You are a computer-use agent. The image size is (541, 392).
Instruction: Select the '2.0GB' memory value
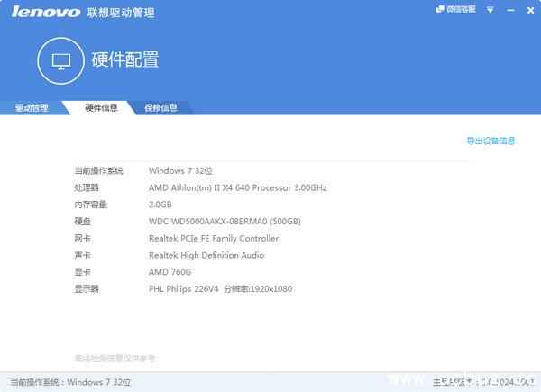(160, 205)
